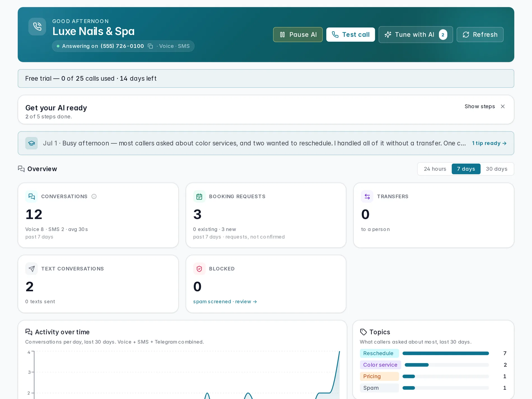
Task: Click 'Answering on' status pill
Action: tap(123, 46)
